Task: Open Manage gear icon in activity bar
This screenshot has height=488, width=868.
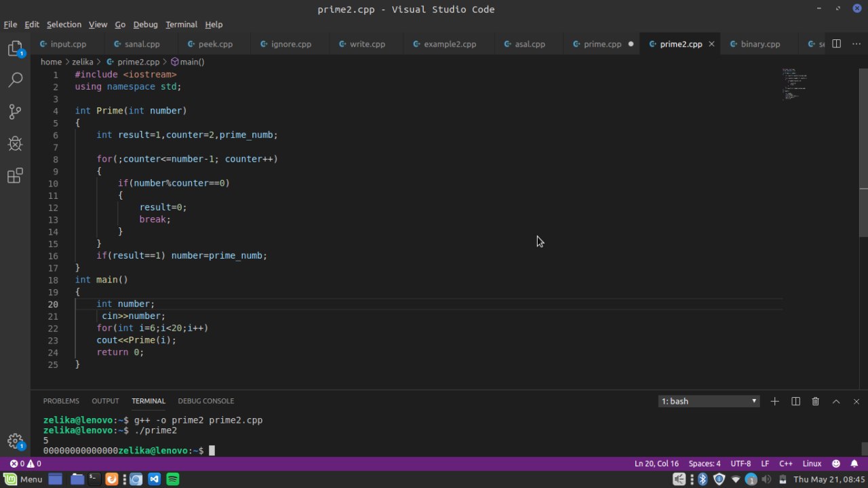Action: (x=15, y=441)
